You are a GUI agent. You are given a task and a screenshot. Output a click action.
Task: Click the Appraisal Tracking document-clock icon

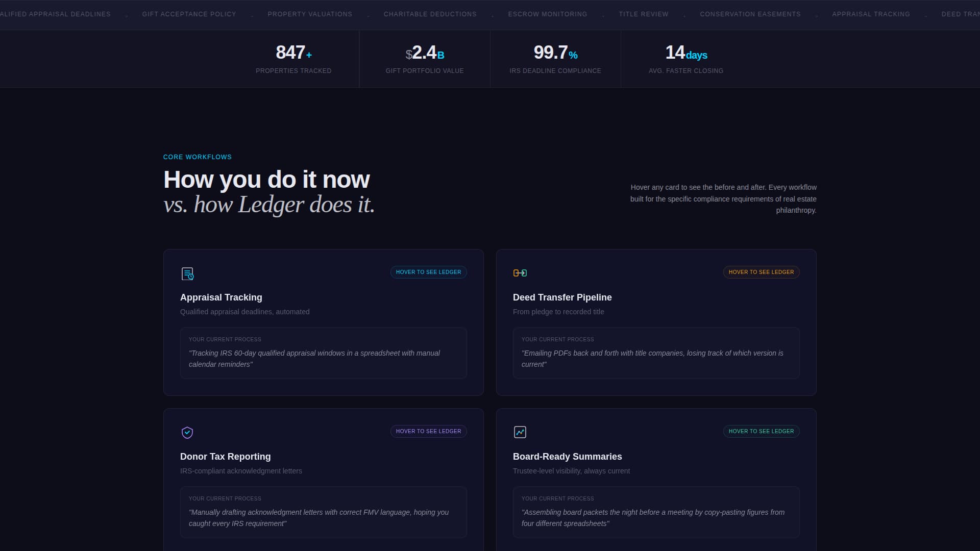187,273
